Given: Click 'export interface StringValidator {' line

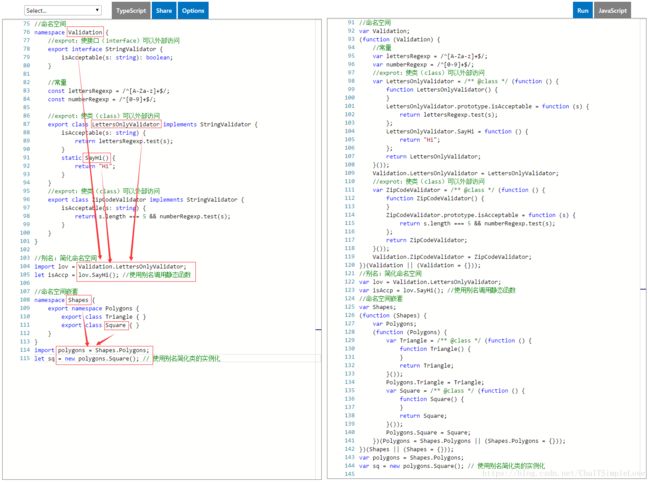Looking at the screenshot, I should point(105,49).
